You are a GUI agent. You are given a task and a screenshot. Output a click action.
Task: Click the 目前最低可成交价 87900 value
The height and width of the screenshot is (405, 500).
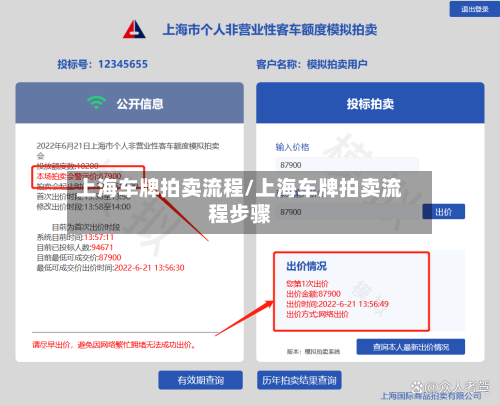110,257
